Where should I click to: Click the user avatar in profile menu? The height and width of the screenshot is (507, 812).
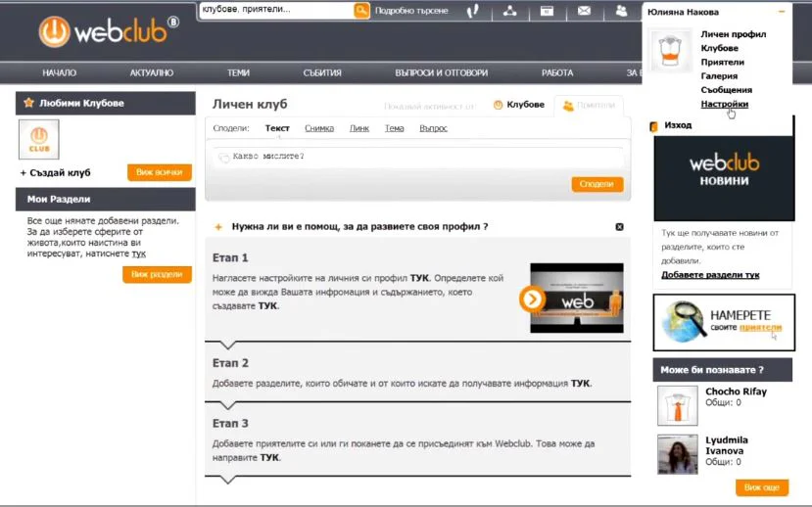coord(670,50)
